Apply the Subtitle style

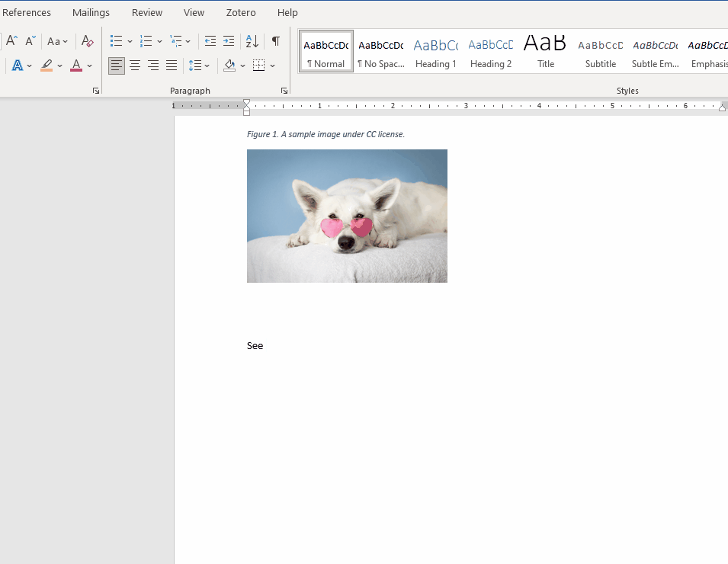click(601, 52)
